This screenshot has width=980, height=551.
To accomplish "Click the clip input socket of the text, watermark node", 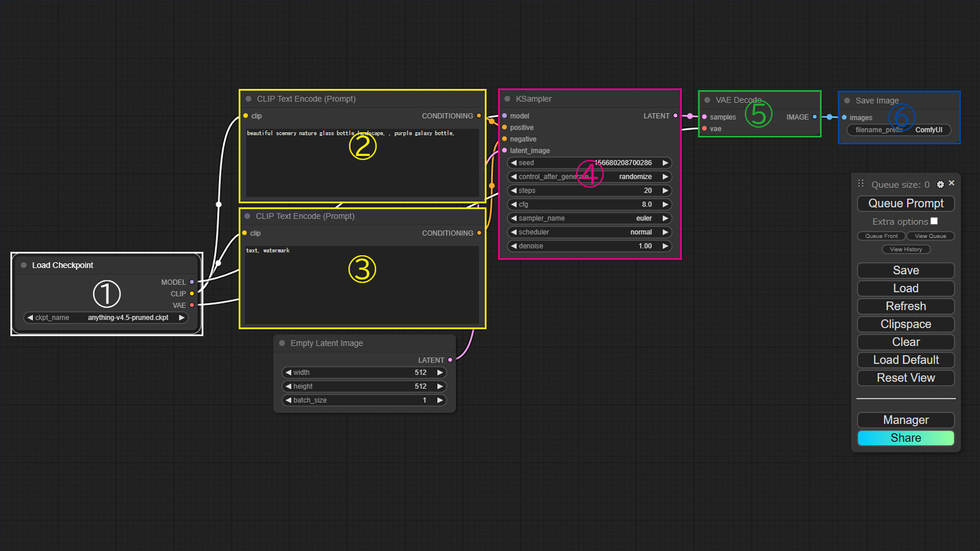I will coord(244,233).
